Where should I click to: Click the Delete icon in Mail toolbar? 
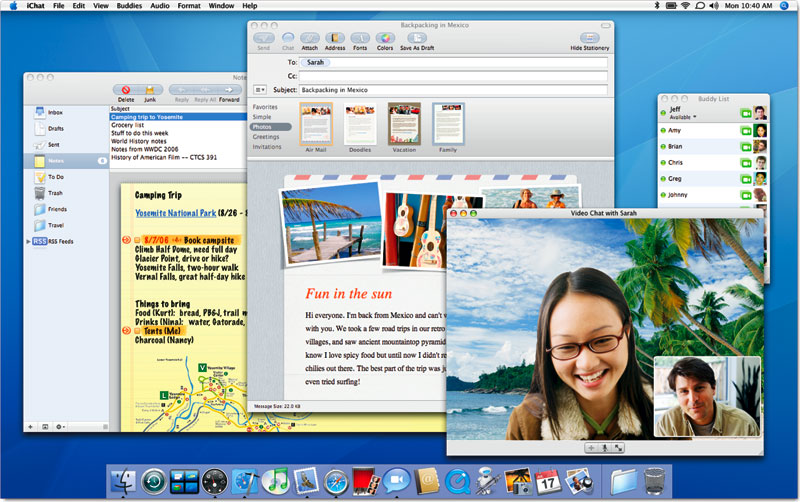126,89
